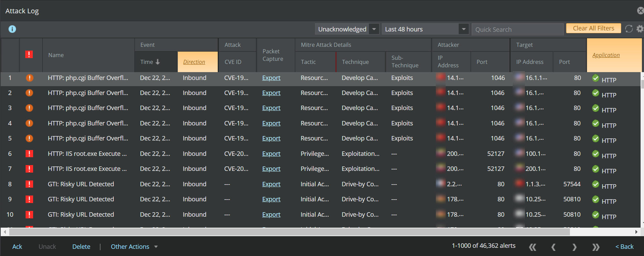
Task: Refresh the attack log list
Action: (629, 29)
